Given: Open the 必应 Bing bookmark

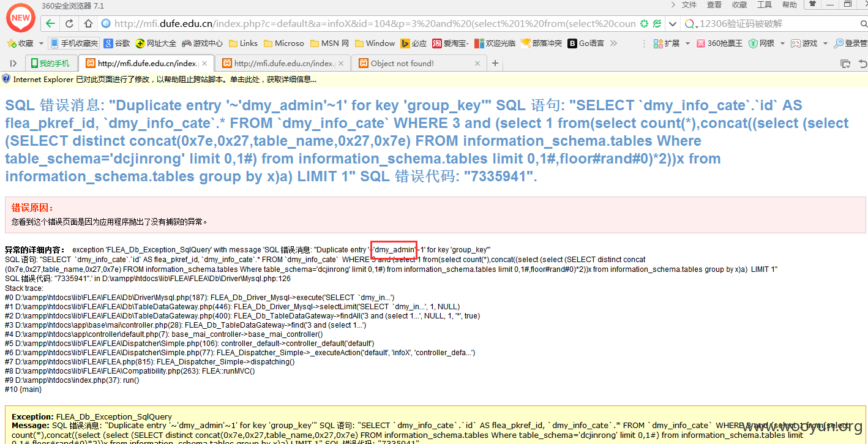Looking at the screenshot, I should coord(414,43).
